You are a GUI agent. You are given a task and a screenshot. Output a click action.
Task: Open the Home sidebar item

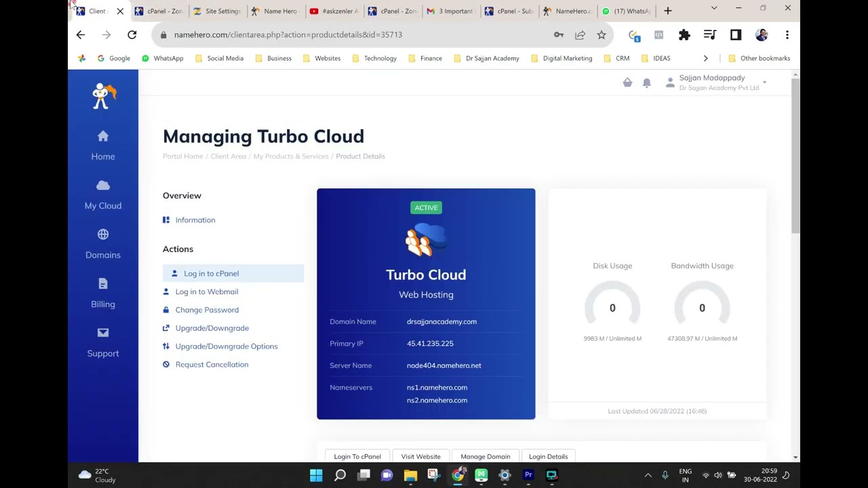pos(103,146)
